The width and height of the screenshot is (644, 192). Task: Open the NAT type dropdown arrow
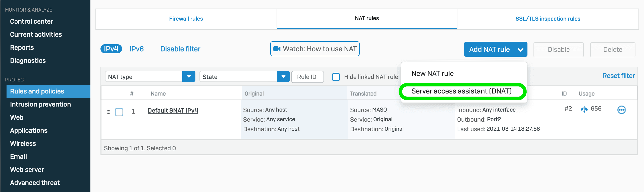tap(189, 77)
